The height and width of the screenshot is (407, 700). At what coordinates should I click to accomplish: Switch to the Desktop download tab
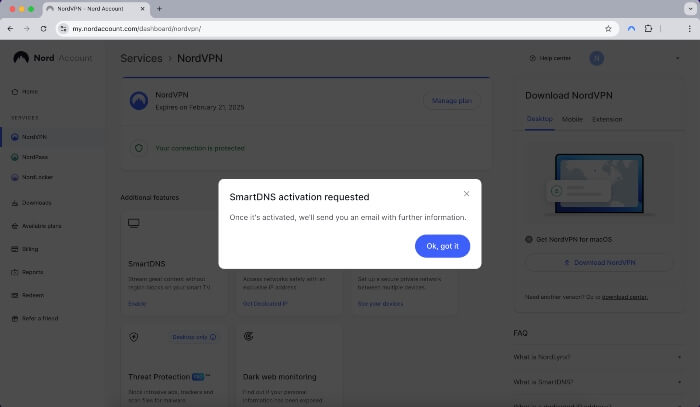tap(539, 119)
